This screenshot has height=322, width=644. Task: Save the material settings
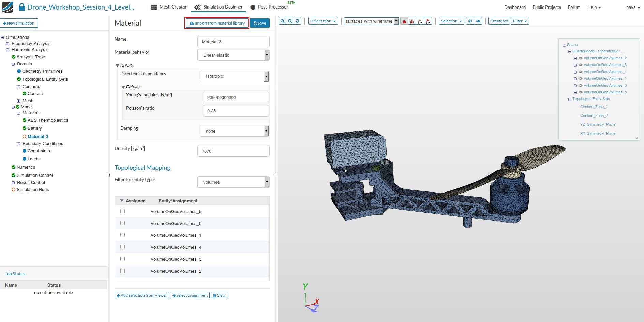point(260,23)
